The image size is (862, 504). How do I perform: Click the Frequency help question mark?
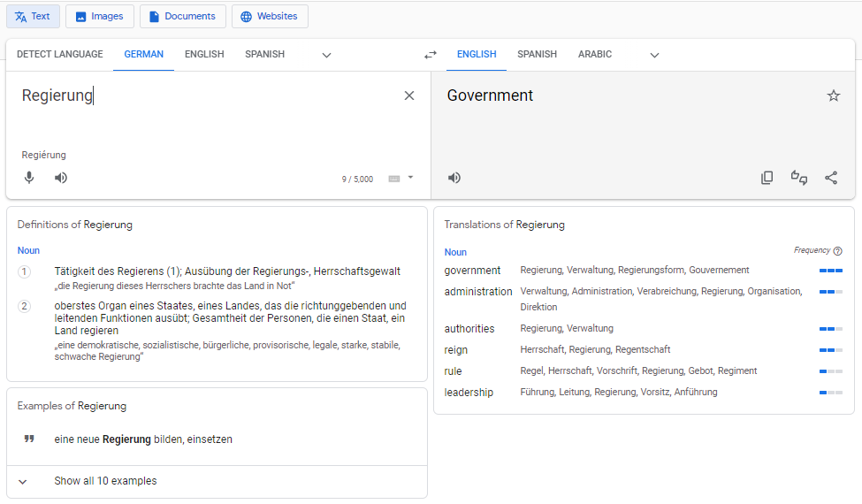click(838, 251)
